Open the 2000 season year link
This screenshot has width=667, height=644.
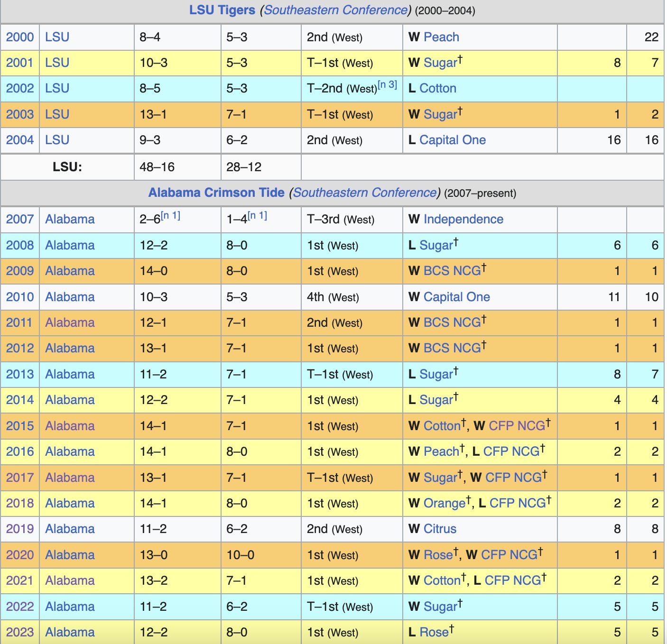[20, 37]
